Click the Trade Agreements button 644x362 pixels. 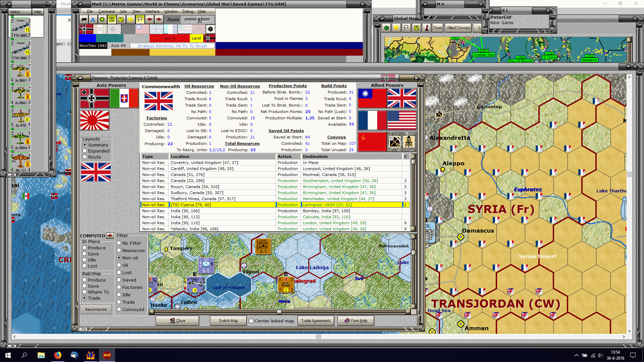[x=316, y=321]
